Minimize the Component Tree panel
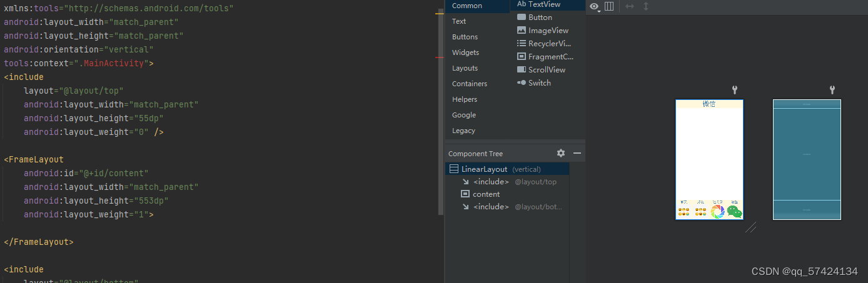The height and width of the screenshot is (283, 868). tap(577, 153)
